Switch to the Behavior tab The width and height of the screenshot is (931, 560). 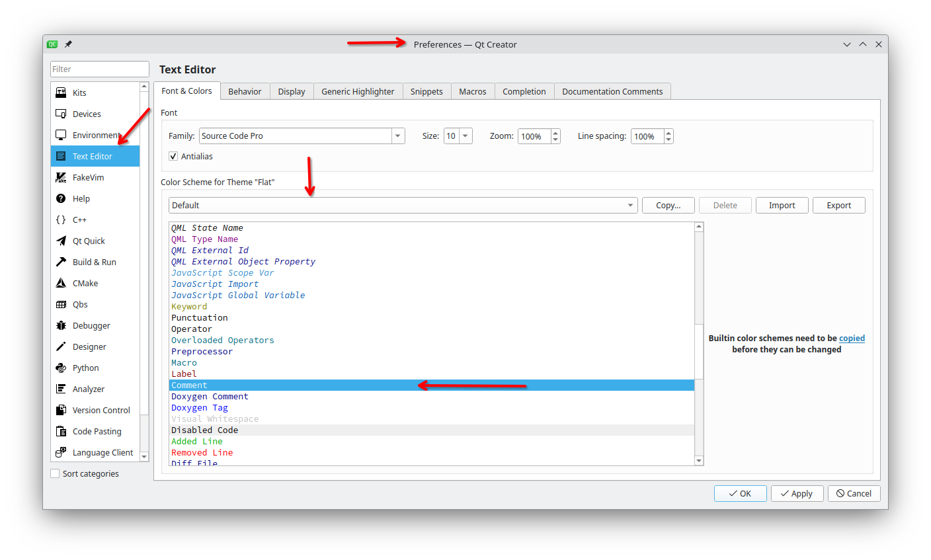coord(245,91)
